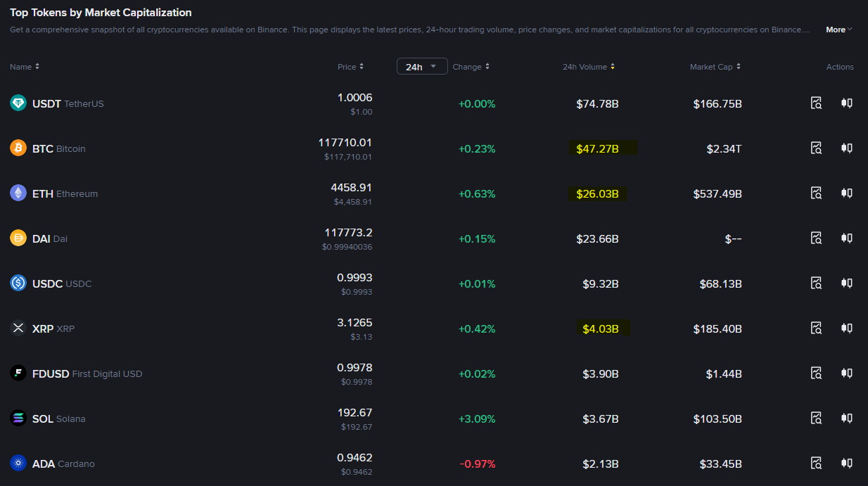This screenshot has height=486, width=868.
Task: Open the trade candlestick icon for XRP
Action: (847, 328)
